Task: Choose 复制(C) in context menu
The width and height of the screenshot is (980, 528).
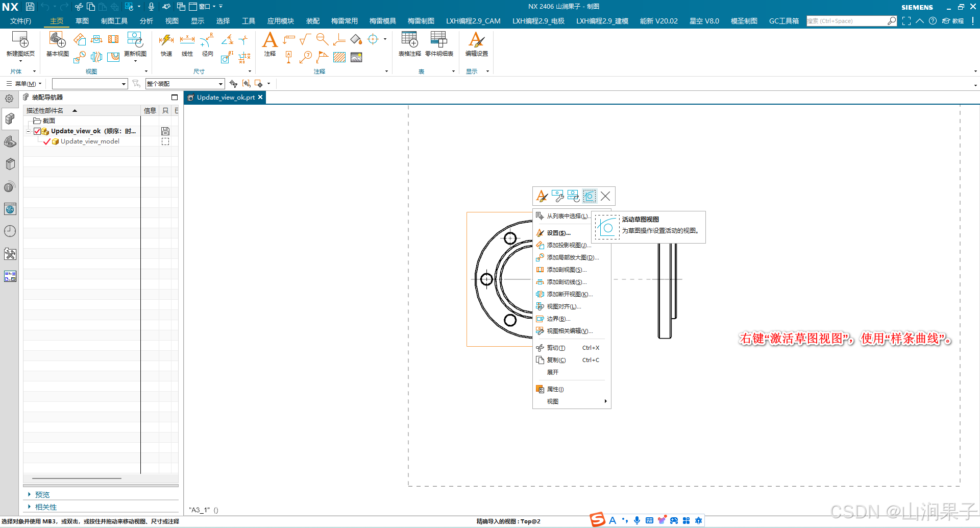Action: pyautogui.click(x=571, y=360)
